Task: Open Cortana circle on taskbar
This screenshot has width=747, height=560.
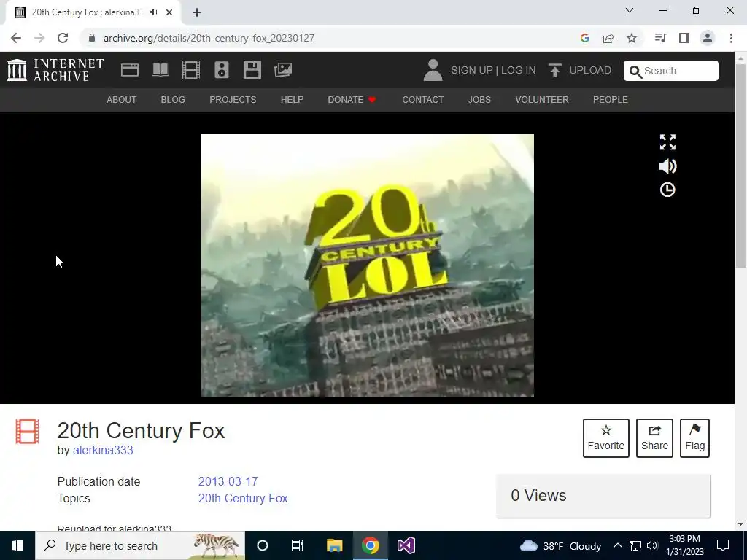Action: tap(263, 545)
